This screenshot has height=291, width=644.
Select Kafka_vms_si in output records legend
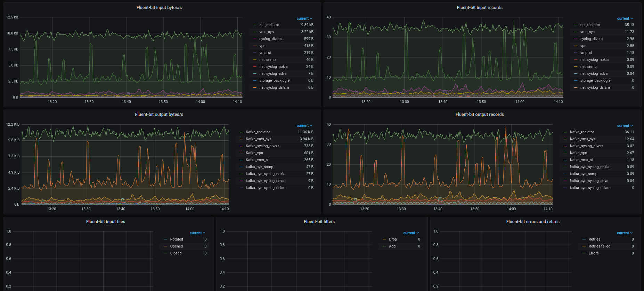(581, 160)
